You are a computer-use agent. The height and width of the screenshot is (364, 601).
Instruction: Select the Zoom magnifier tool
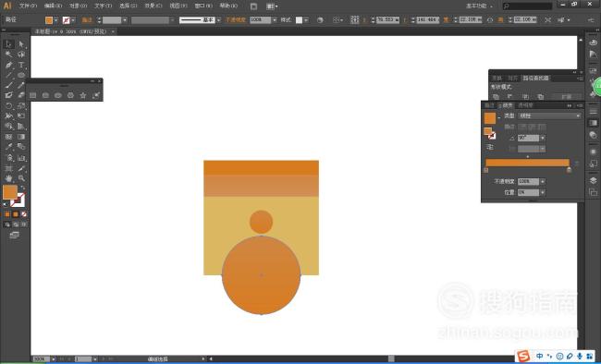(21, 178)
